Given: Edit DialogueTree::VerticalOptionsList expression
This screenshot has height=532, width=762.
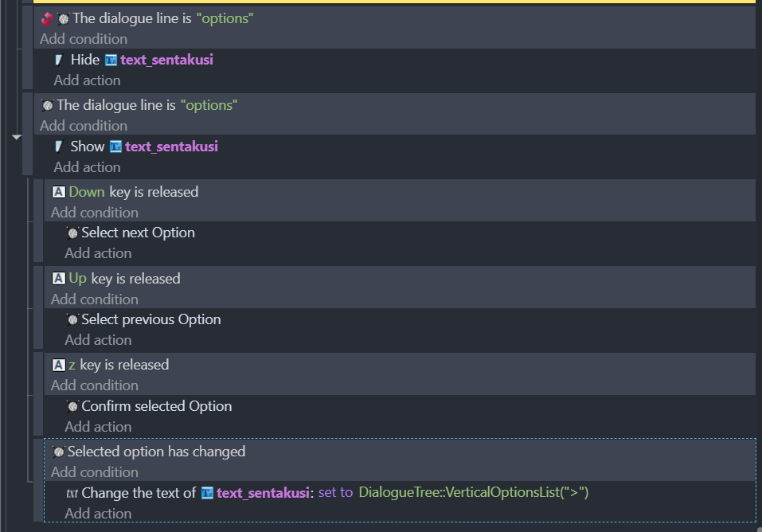Looking at the screenshot, I should [x=473, y=493].
